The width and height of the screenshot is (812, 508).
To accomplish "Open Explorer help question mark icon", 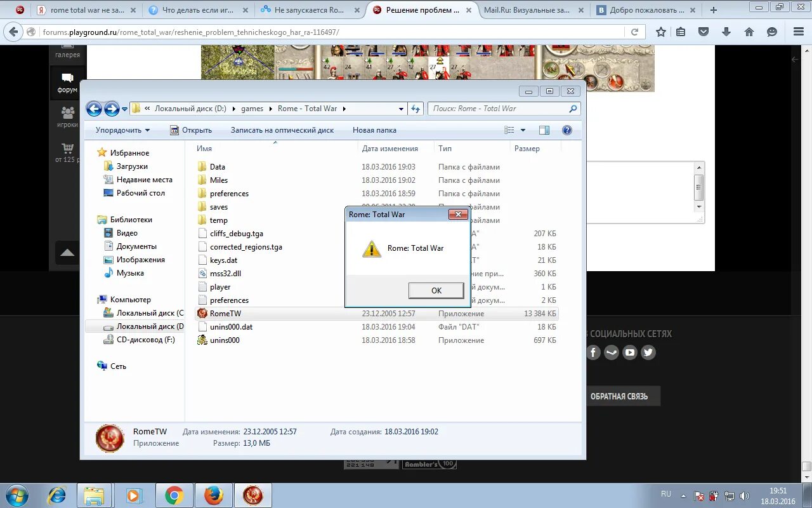I will click(x=567, y=130).
